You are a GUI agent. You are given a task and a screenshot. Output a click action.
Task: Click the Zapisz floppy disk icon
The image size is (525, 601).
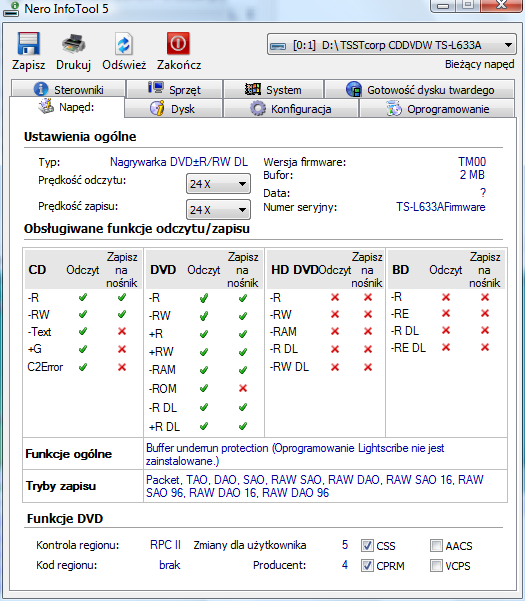[28, 43]
